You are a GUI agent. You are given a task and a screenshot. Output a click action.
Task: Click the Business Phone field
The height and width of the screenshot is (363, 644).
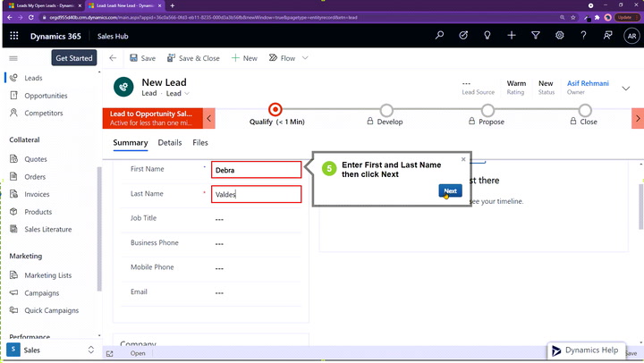[x=257, y=243]
